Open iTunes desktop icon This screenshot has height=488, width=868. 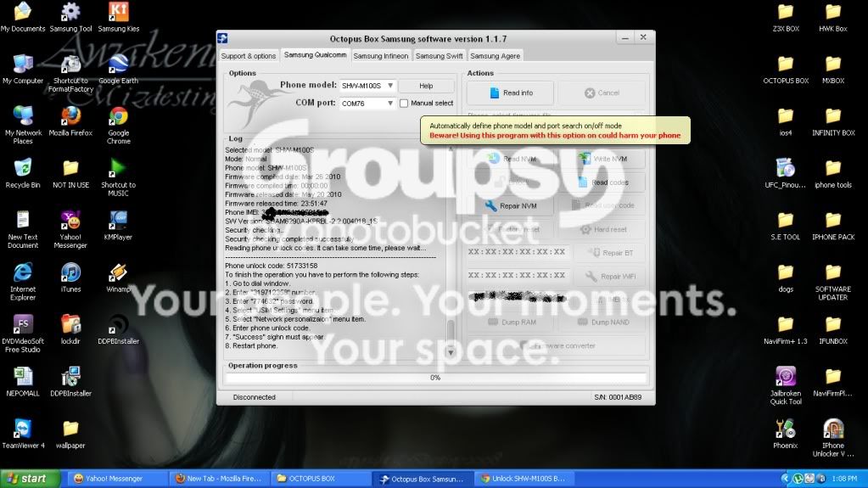[x=70, y=277]
